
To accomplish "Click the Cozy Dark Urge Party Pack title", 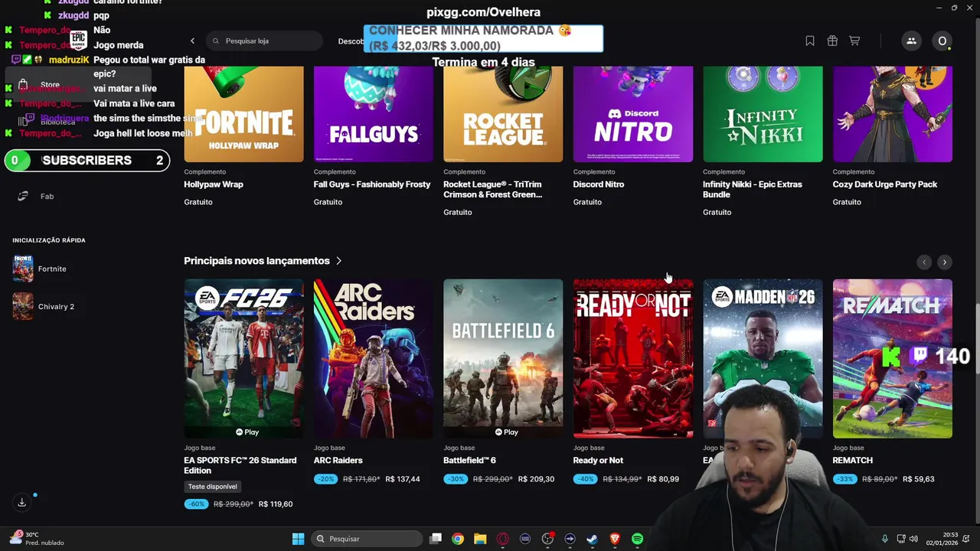I will [885, 184].
